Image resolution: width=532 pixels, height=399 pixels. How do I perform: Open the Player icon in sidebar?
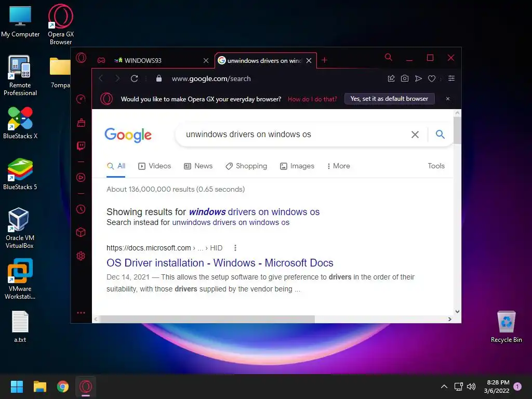[81, 178]
